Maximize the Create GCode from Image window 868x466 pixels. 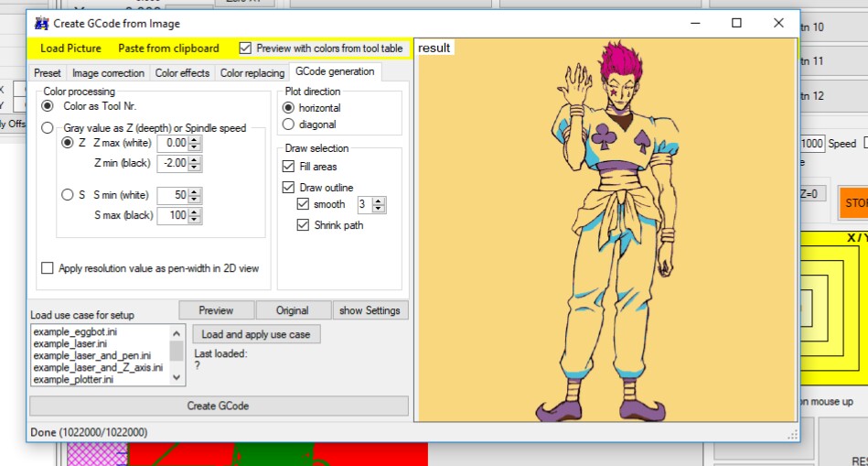click(x=736, y=23)
